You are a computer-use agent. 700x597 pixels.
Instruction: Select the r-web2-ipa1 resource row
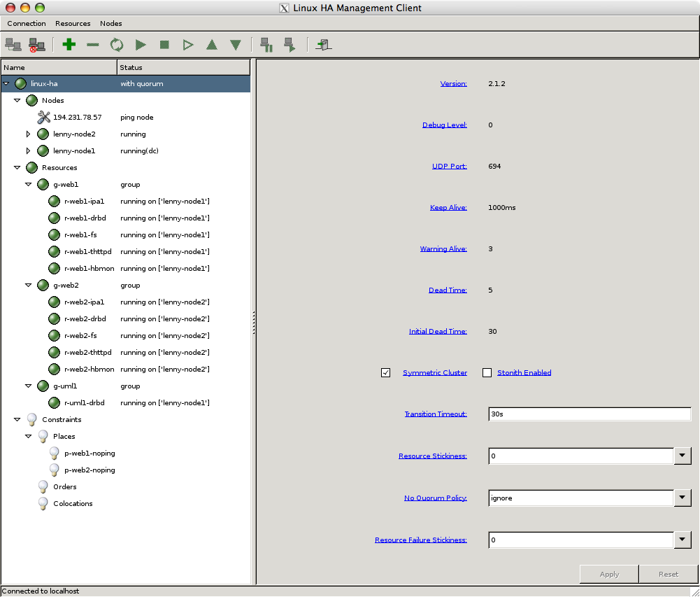coord(126,302)
